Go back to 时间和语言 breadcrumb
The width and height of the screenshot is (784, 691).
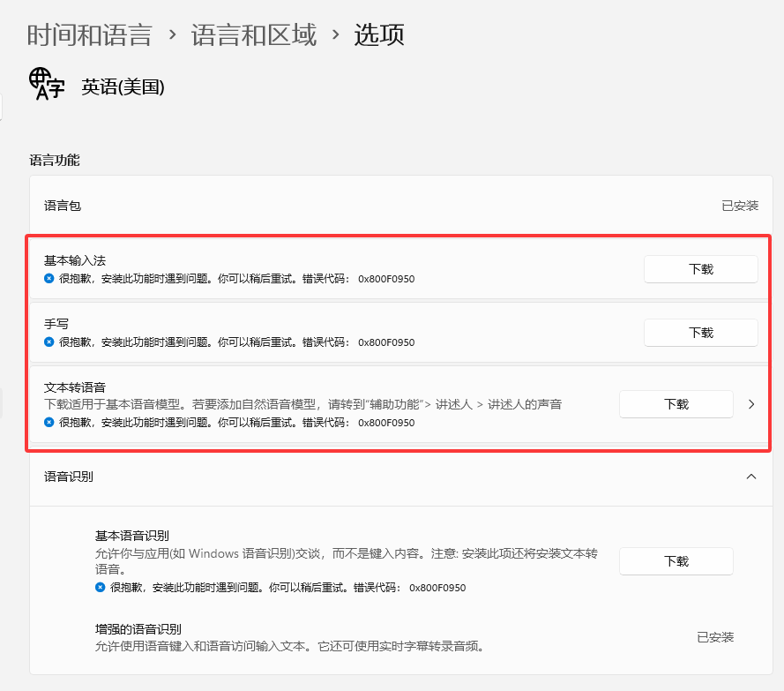click(x=89, y=35)
